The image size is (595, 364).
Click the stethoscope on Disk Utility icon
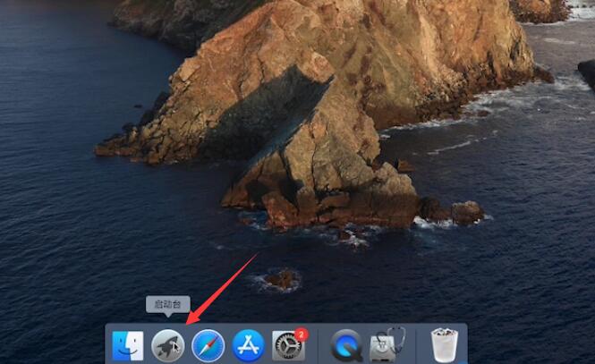click(395, 335)
